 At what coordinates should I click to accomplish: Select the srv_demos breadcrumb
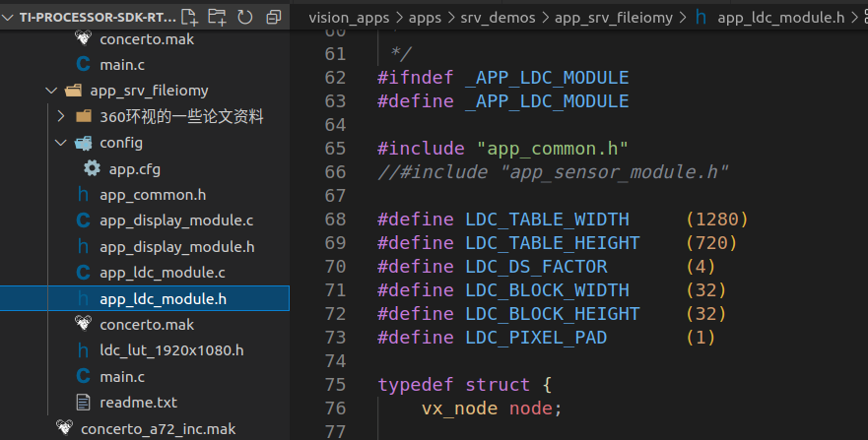[498, 17]
